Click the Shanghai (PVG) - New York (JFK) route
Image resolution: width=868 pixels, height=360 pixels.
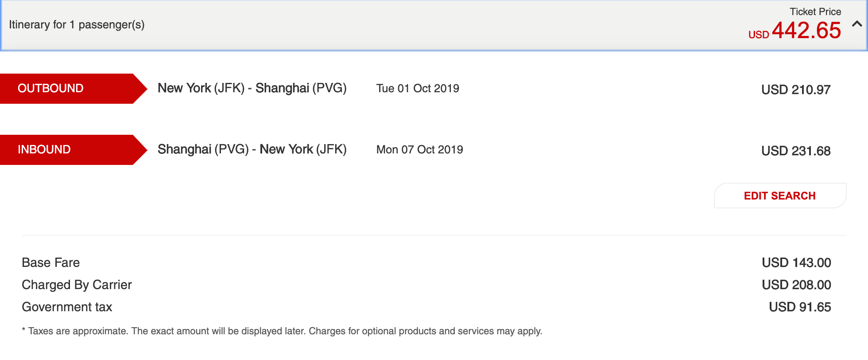click(x=252, y=149)
